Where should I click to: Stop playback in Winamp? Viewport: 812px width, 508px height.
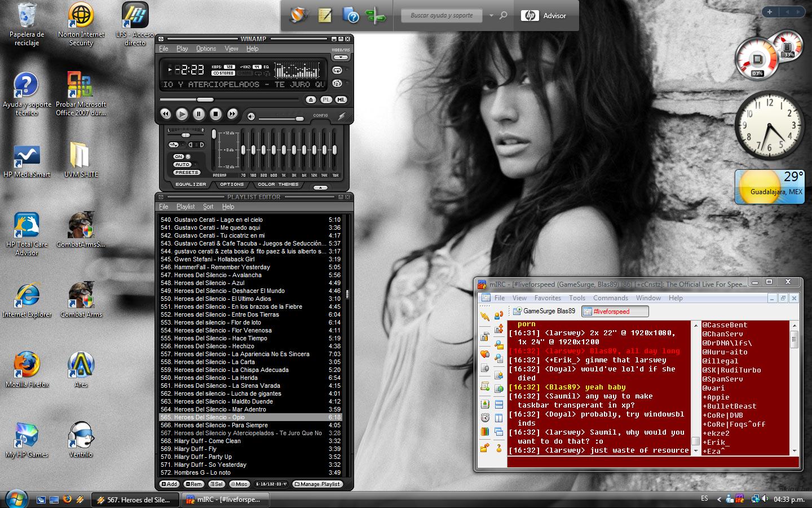(215, 114)
